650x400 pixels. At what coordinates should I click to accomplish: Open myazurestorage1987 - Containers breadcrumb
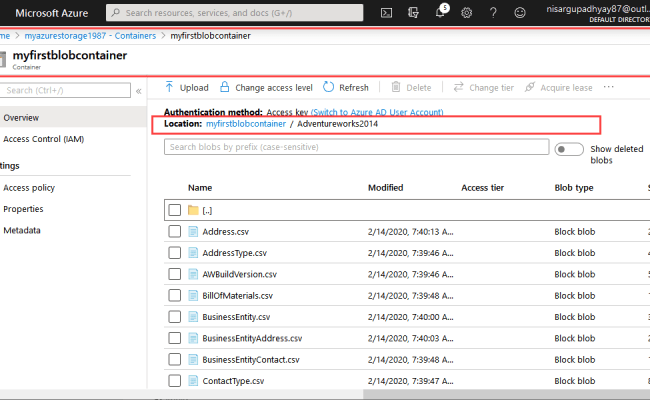(90, 36)
